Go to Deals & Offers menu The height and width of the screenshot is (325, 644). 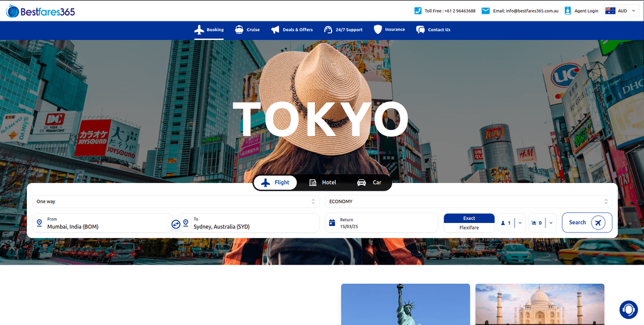tap(292, 30)
